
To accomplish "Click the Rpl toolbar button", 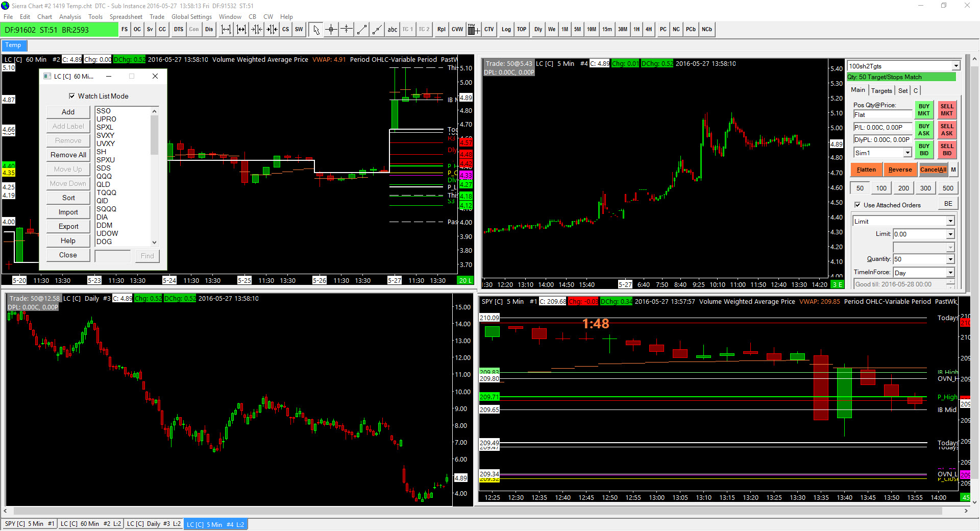I will [442, 30].
